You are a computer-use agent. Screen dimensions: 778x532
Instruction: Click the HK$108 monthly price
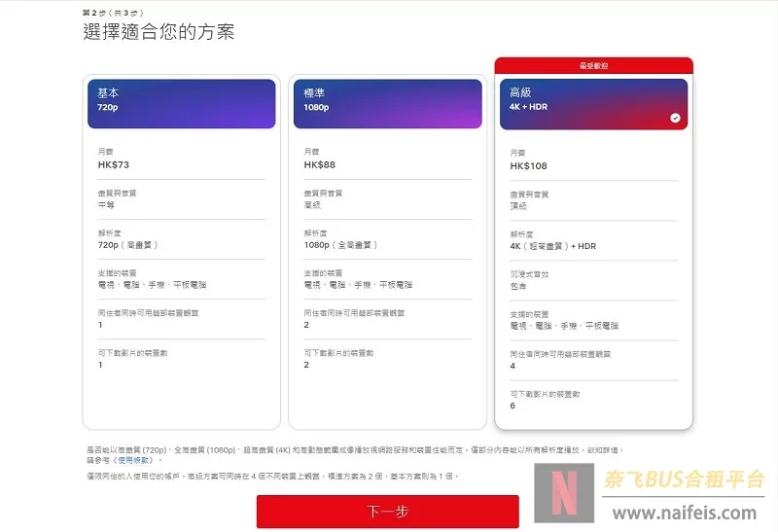pyautogui.click(x=528, y=166)
